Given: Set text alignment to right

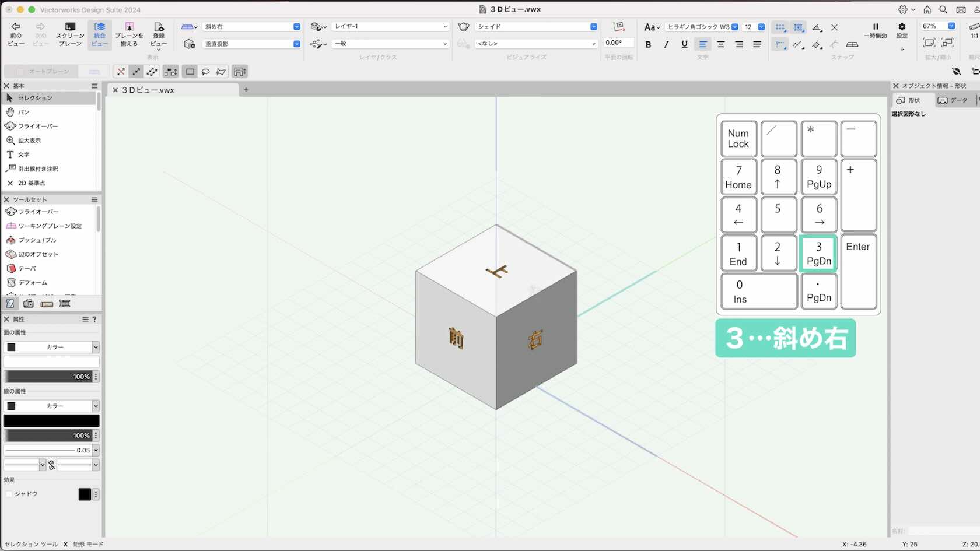Looking at the screenshot, I should tap(739, 44).
